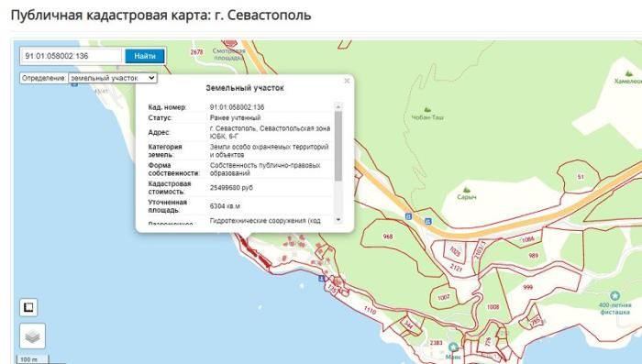Close the Земельный участок popup
Viewport: 642px width, 364px height.
347,81
